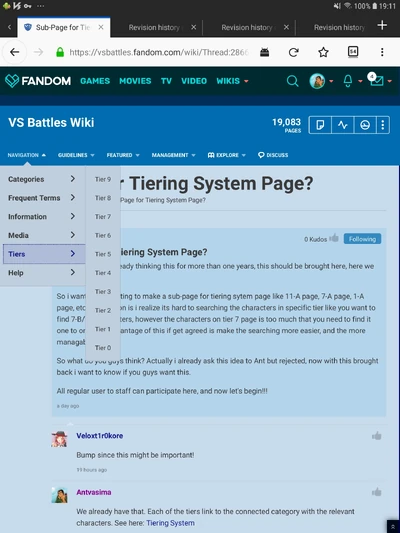The width and height of the screenshot is (400, 533).
Task: Expand the Help submenu
Action: coord(42,273)
